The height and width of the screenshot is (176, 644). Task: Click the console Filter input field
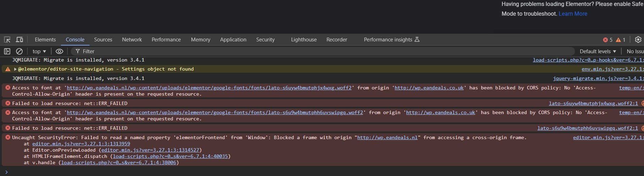coord(323,51)
